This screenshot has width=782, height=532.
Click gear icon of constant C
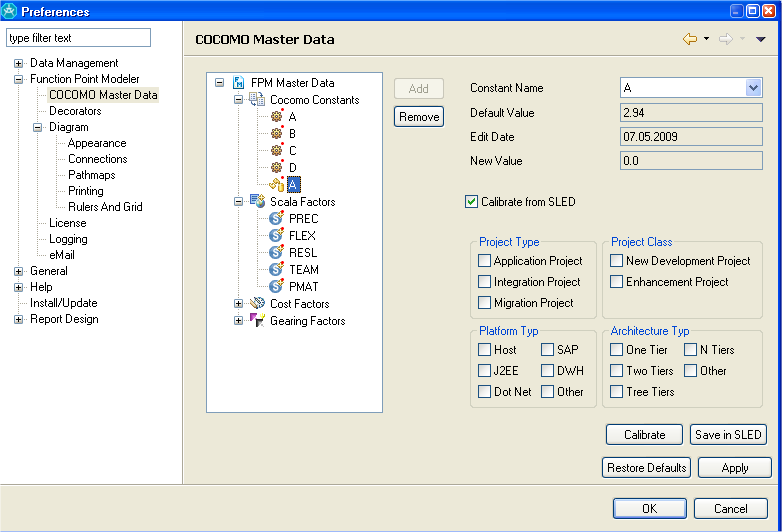[x=277, y=150]
